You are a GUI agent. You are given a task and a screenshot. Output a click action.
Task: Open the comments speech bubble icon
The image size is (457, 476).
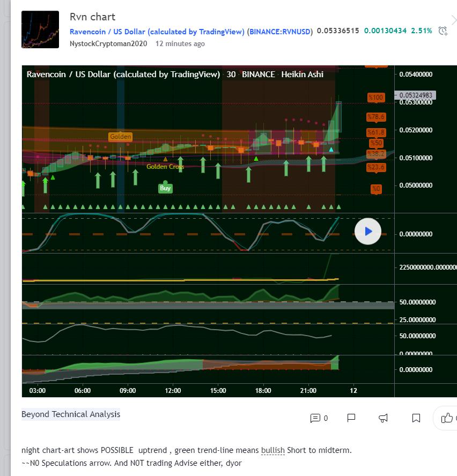(x=315, y=418)
